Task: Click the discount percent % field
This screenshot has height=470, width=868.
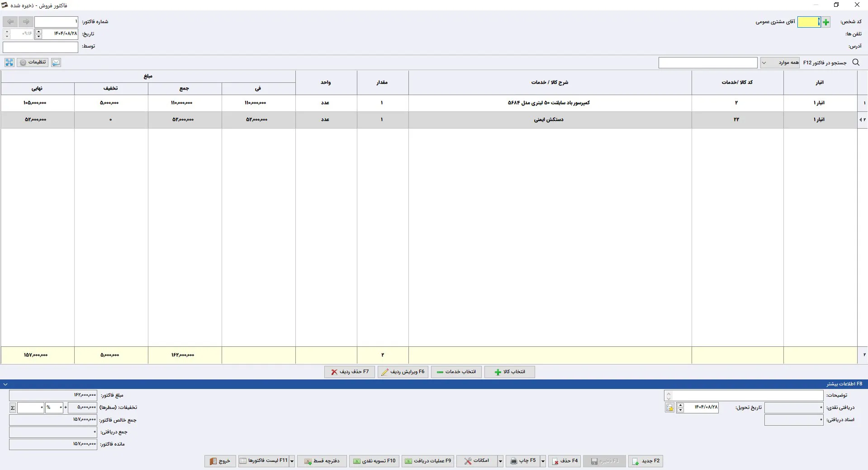Action: [54, 408]
